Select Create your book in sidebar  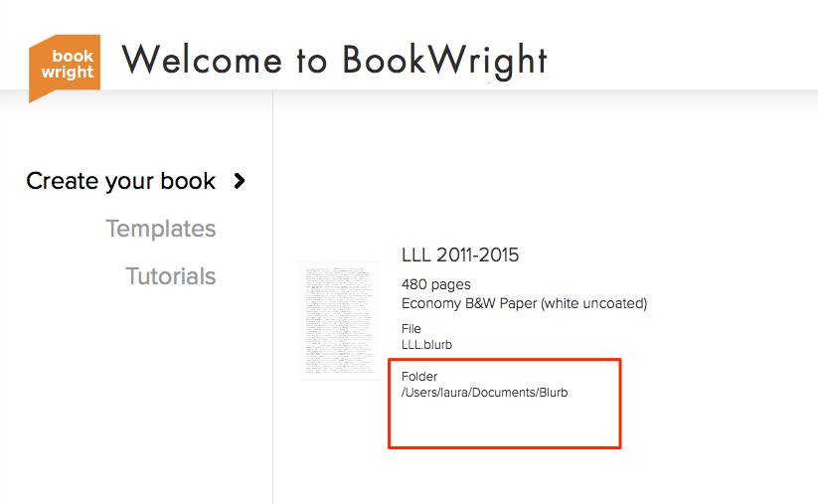tap(120, 182)
